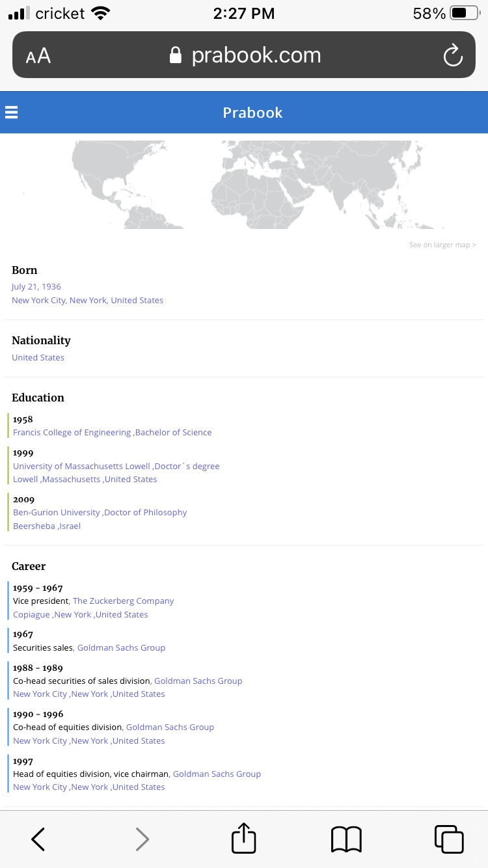Select Securities sales text
488x868 pixels.
coord(43,647)
